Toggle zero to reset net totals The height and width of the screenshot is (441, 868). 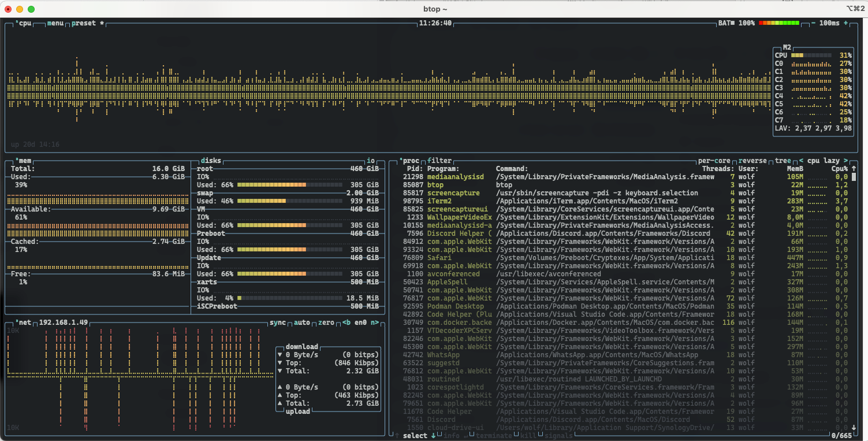click(326, 323)
